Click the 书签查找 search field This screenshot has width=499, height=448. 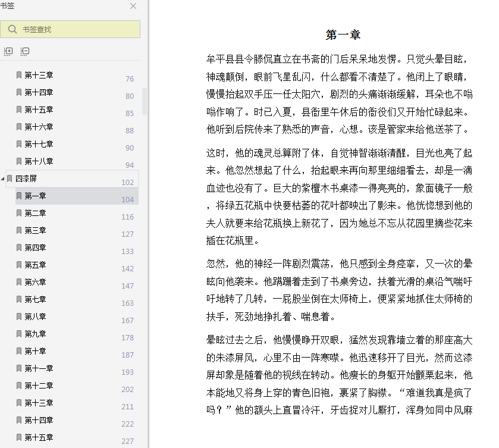tap(70, 29)
